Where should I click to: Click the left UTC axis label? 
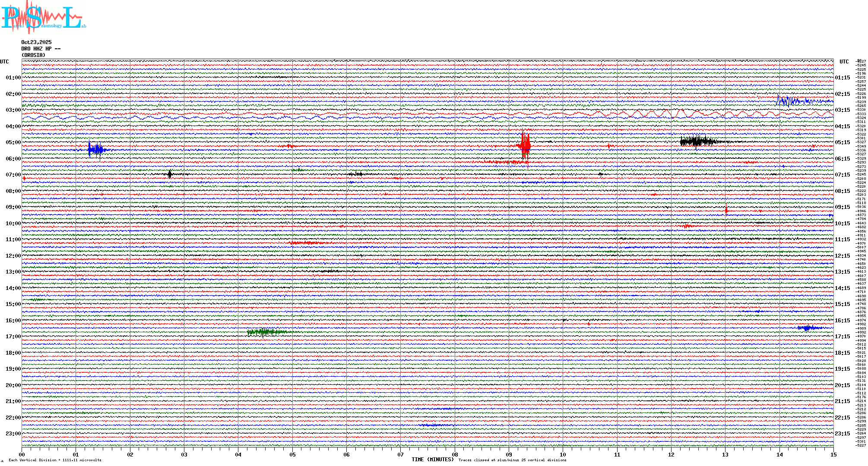[x=4, y=62]
